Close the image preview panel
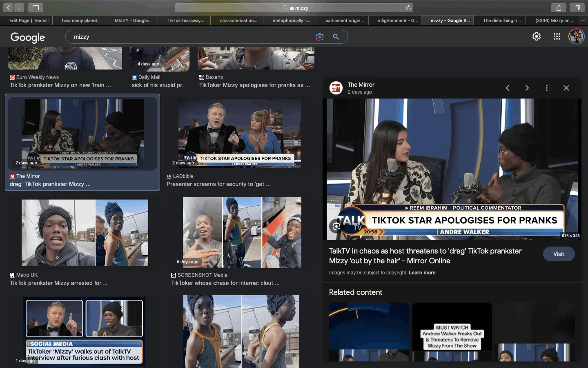The width and height of the screenshot is (588, 368). [x=566, y=88]
